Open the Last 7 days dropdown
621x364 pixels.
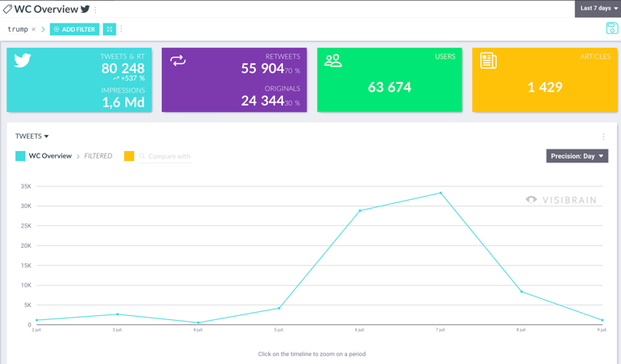coord(597,8)
